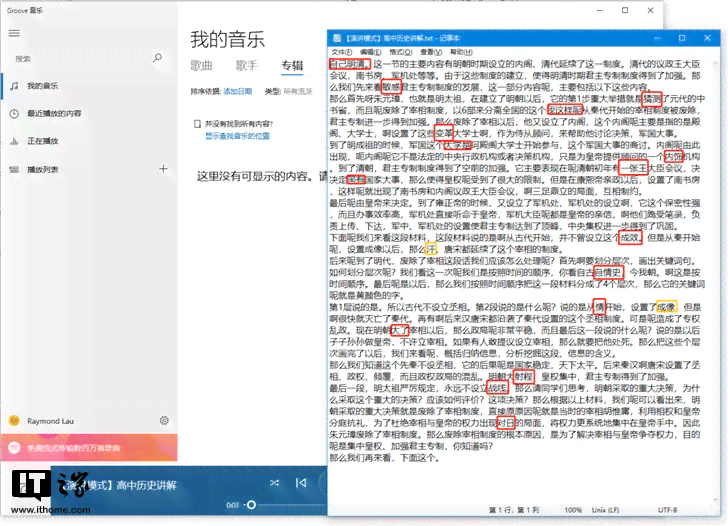Click the Raymond Lau avatar icon
Screen dimensions: 728x526
click(x=14, y=421)
